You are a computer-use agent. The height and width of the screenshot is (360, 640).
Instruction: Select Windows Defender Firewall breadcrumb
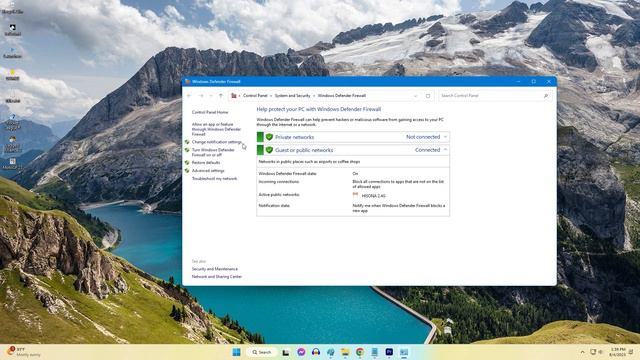tap(342, 96)
